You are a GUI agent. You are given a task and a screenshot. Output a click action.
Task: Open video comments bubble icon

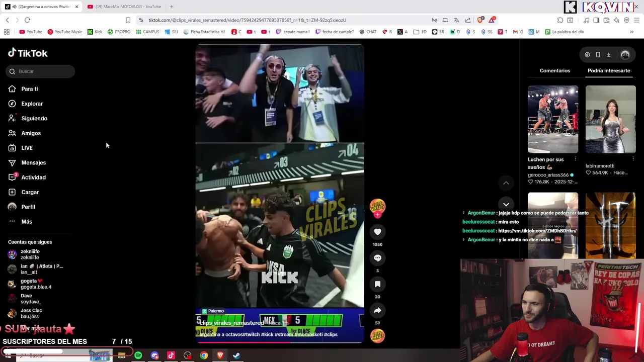pos(377,258)
